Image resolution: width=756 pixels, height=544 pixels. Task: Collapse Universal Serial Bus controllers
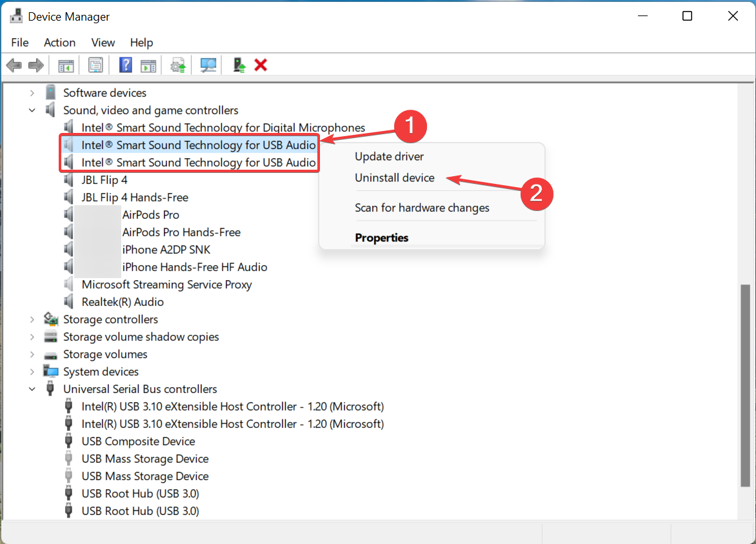32,388
